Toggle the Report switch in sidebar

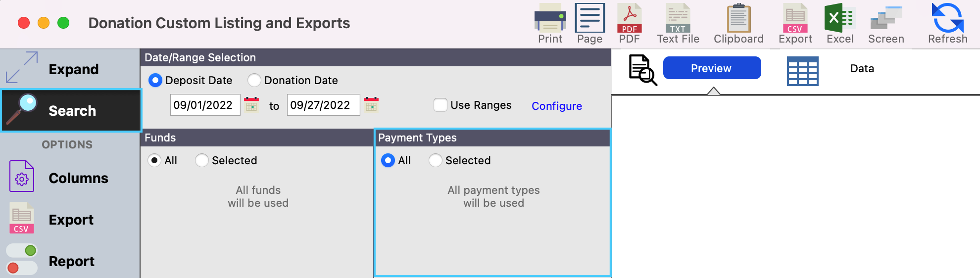pyautogui.click(x=22, y=259)
